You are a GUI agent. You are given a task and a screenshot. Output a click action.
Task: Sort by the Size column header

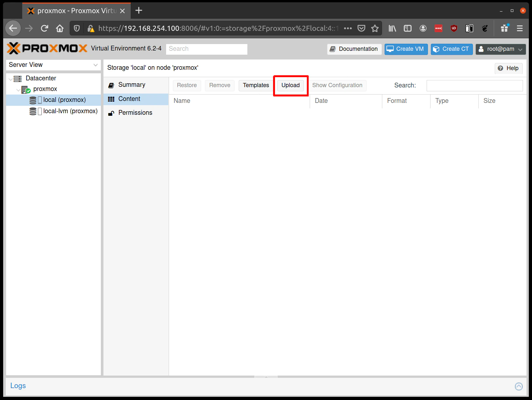502,101
